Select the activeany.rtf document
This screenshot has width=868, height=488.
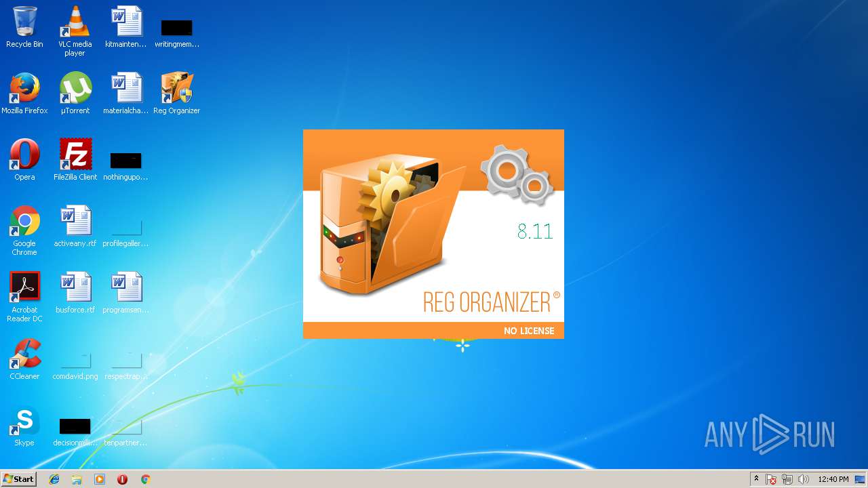click(75, 226)
